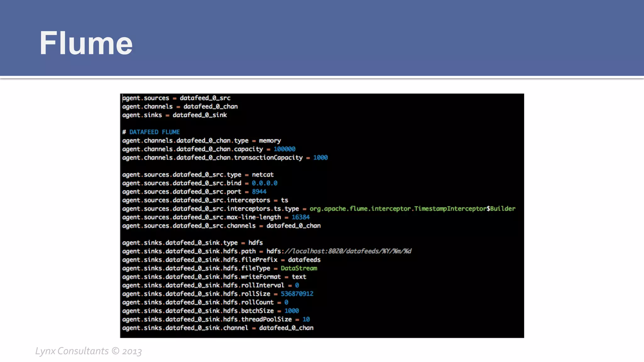
Task: Click the agent.sinks definition line
Action: coord(175,115)
